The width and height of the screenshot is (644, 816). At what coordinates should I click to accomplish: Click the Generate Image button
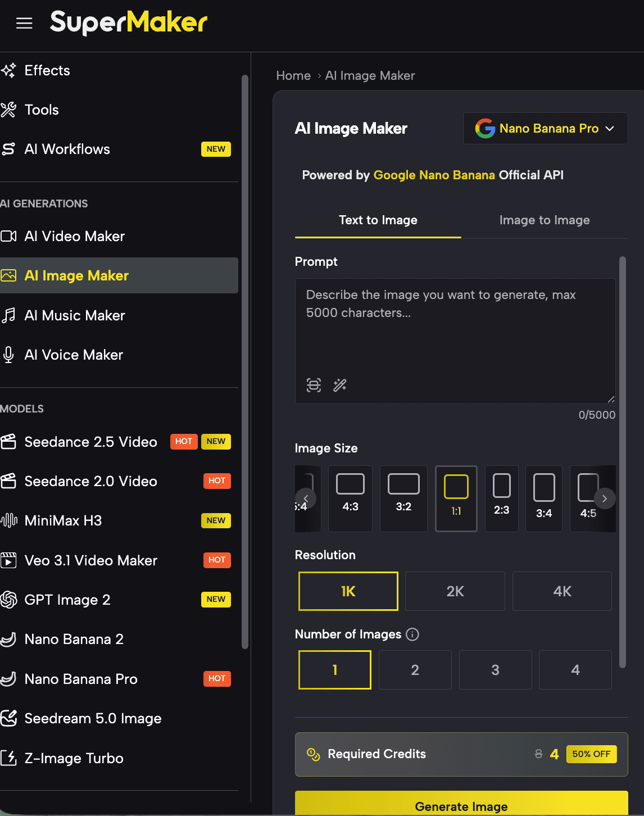pos(461,804)
